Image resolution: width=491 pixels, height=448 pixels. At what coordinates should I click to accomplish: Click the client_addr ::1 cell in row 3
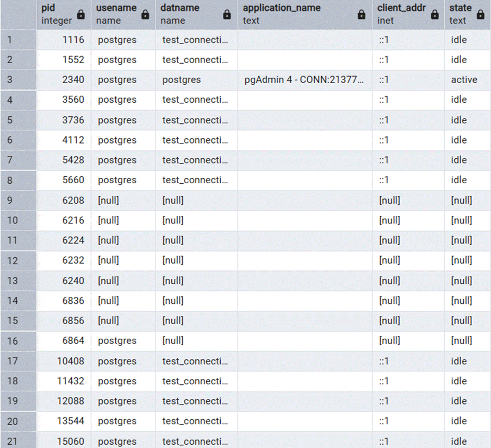[x=408, y=79]
